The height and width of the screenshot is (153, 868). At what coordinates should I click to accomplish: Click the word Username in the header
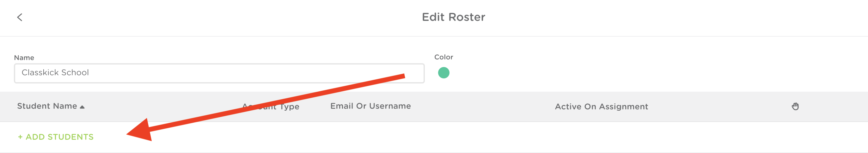tap(390, 106)
